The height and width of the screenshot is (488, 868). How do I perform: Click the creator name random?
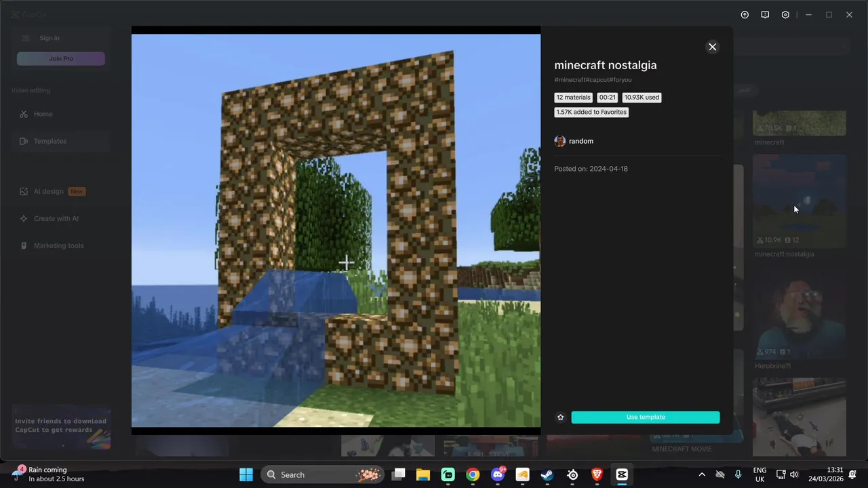pos(581,141)
